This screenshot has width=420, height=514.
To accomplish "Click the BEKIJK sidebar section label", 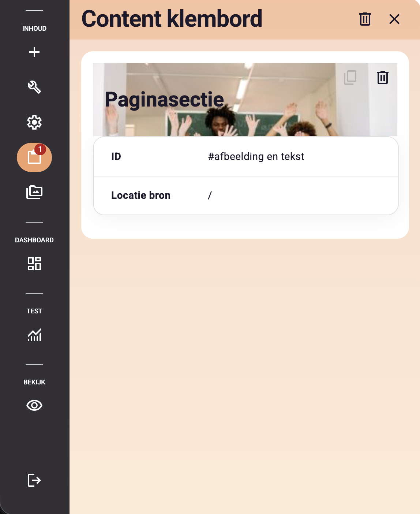I will tap(34, 382).
